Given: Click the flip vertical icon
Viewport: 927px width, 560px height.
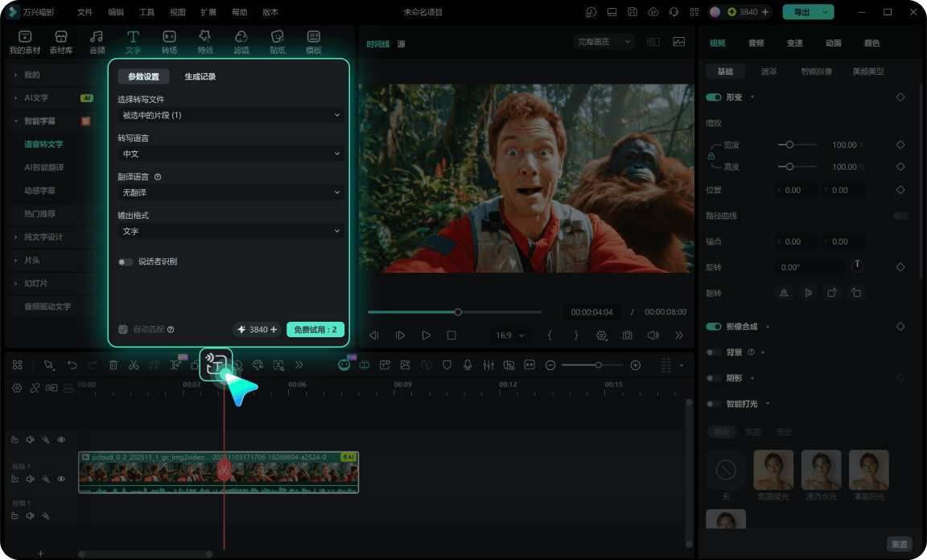Looking at the screenshot, I should pyautogui.click(x=808, y=293).
